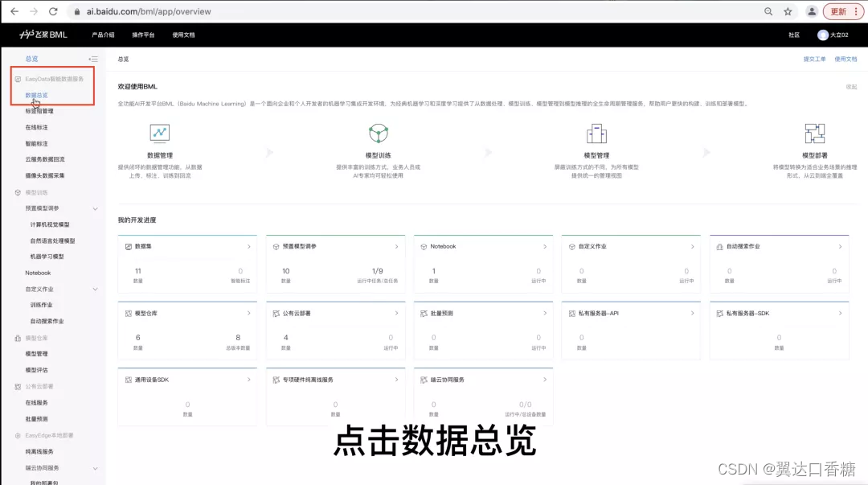Viewport: 868px width, 485px height.
Task: Open 标签组管理 in the sidebar
Action: coord(39,111)
